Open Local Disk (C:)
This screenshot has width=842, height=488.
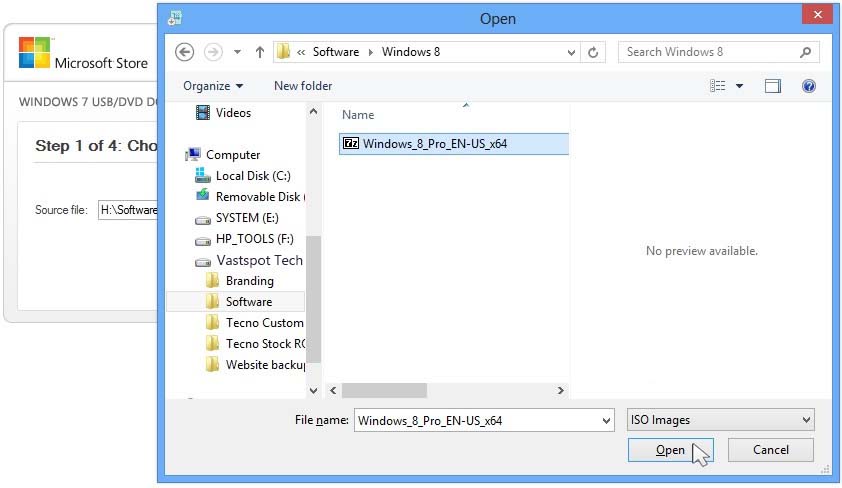click(x=253, y=176)
